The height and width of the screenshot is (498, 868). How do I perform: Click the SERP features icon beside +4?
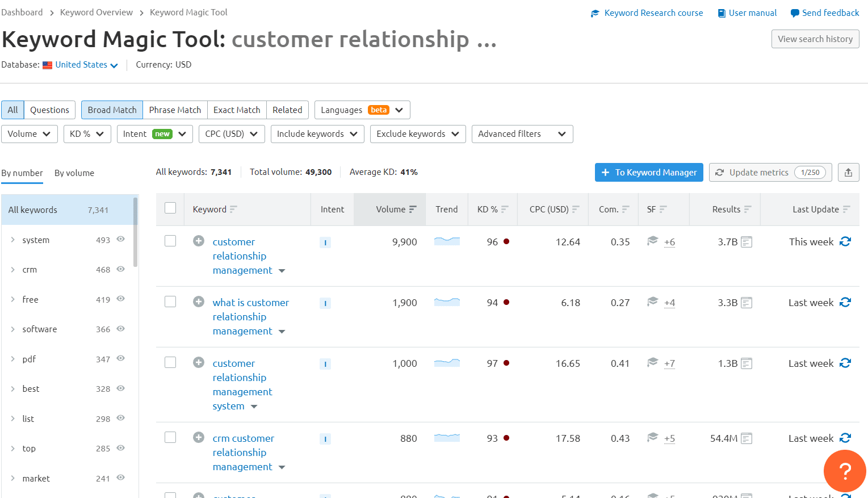653,302
